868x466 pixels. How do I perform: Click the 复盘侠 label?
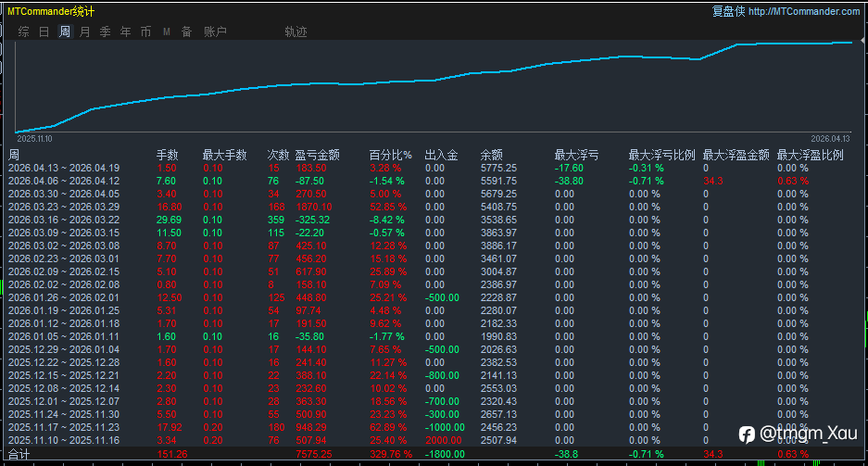tap(728, 11)
